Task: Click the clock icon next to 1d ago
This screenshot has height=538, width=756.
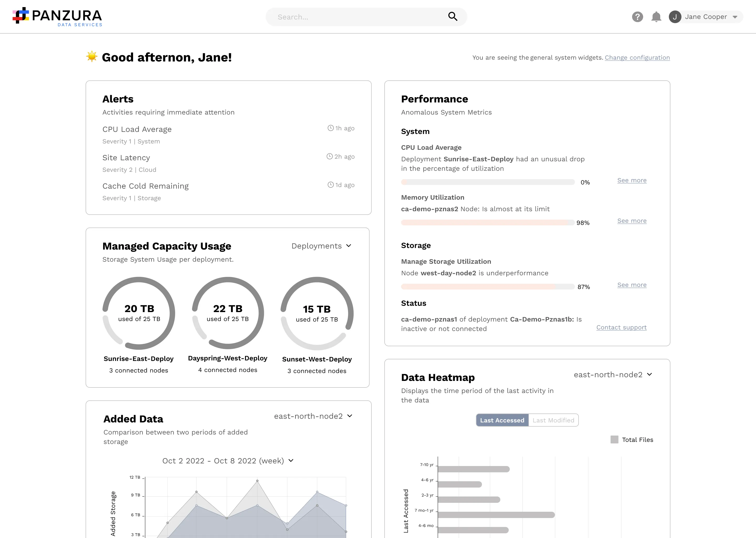Action: pos(330,185)
